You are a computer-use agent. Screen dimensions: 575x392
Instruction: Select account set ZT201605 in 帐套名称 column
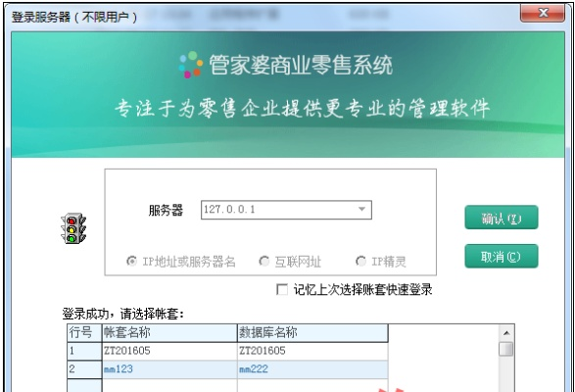[x=169, y=351]
